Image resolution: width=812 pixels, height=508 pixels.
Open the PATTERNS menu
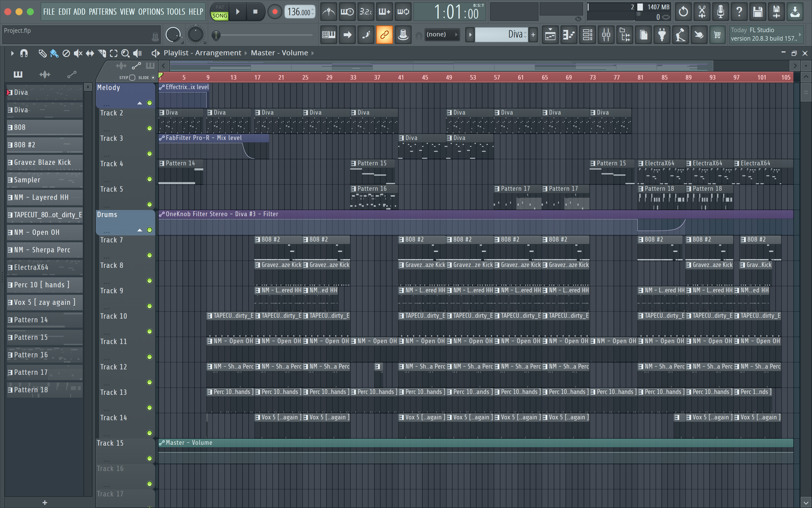pos(103,12)
